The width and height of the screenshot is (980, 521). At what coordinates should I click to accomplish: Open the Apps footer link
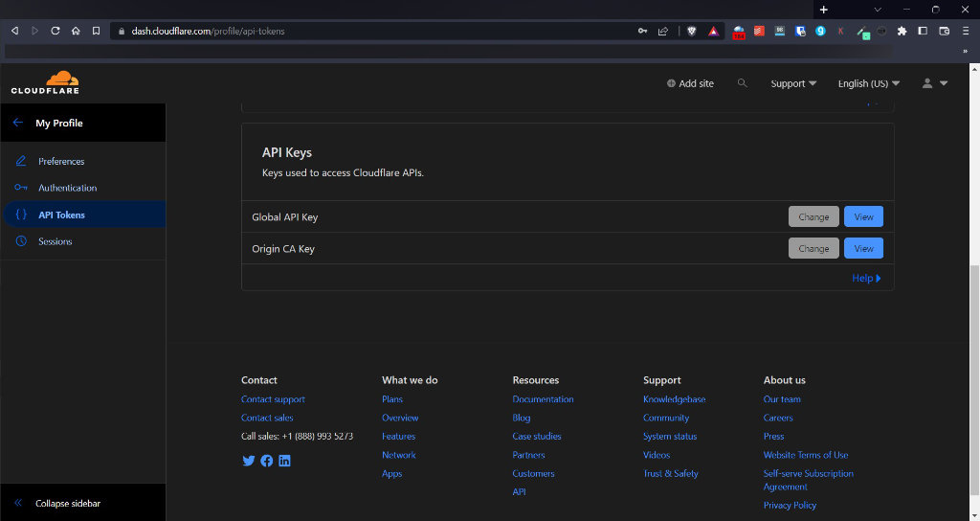[391, 473]
